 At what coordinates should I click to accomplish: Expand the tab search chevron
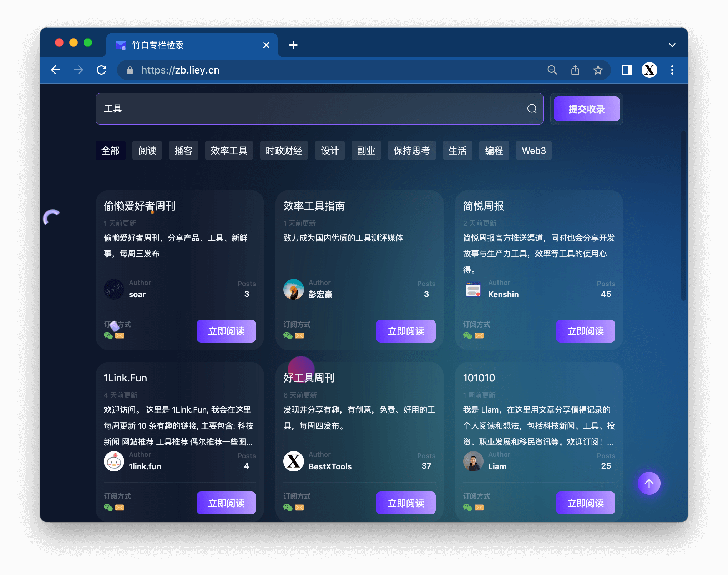tap(672, 45)
